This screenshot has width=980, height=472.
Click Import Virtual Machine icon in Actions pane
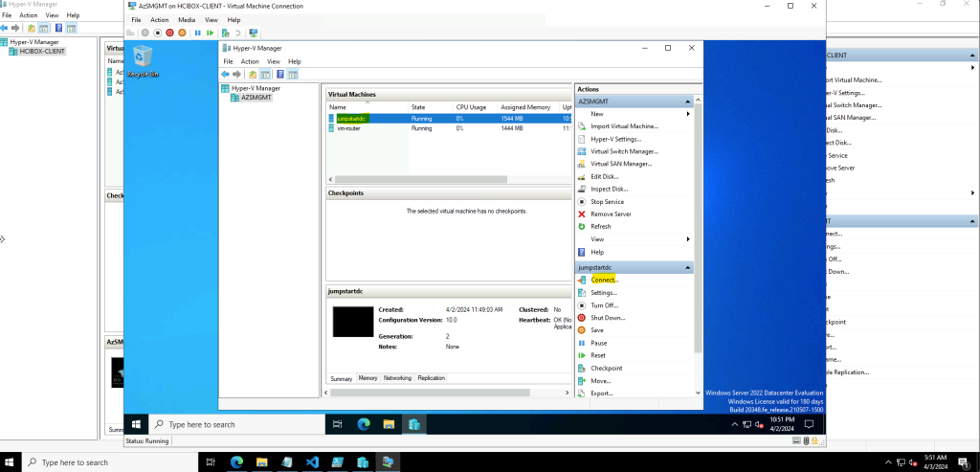point(582,126)
